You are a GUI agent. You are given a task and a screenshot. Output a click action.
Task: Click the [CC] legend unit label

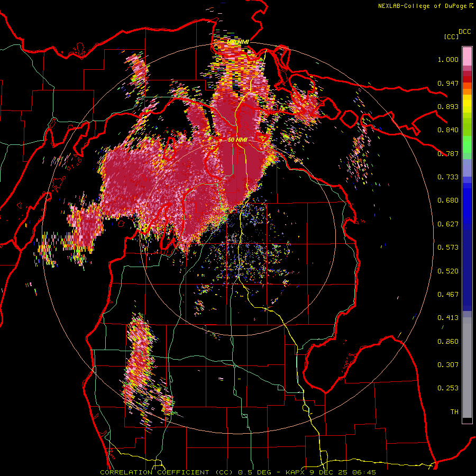click(x=451, y=36)
